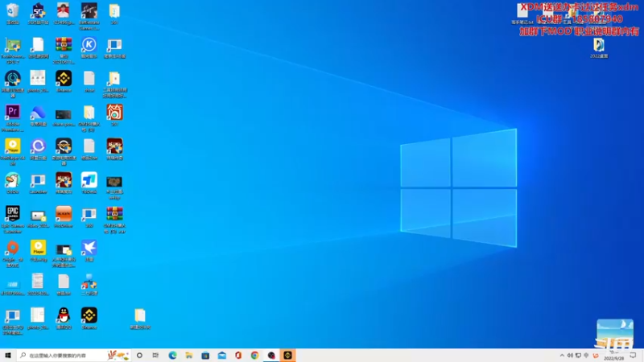This screenshot has height=362, width=644.
Task: Open the Tencent QQ penguin icon
Action: pos(64,315)
